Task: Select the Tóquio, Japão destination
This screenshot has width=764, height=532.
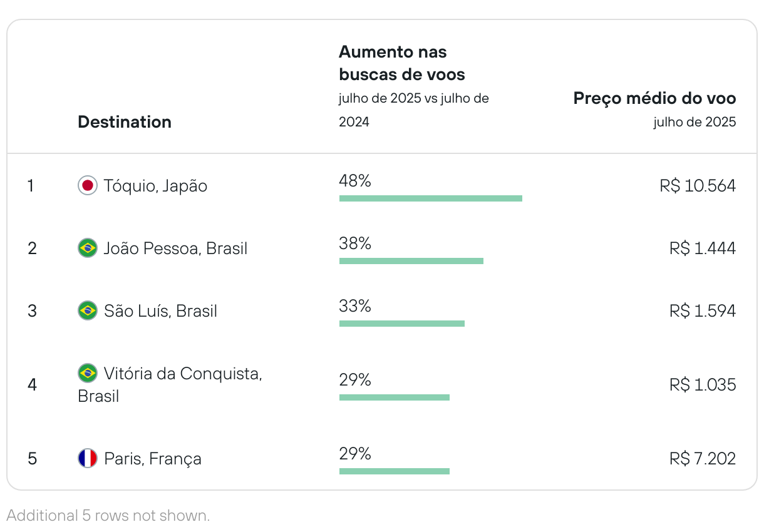Action: [x=155, y=186]
